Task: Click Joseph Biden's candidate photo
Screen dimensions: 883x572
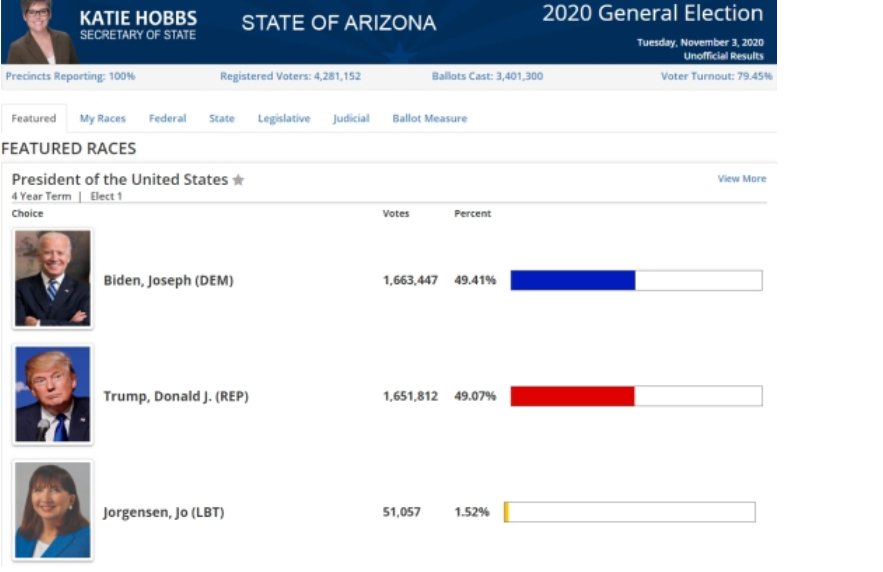Action: point(53,279)
